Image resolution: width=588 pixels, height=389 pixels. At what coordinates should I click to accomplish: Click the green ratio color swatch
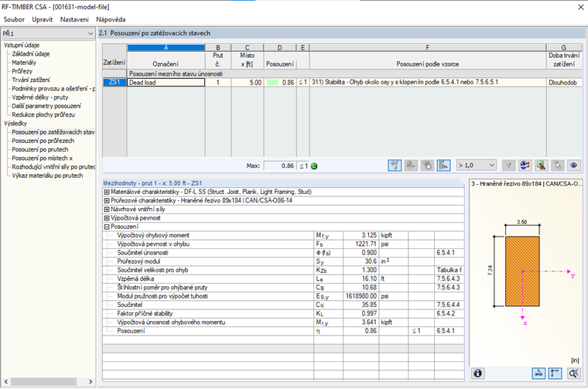click(x=272, y=83)
